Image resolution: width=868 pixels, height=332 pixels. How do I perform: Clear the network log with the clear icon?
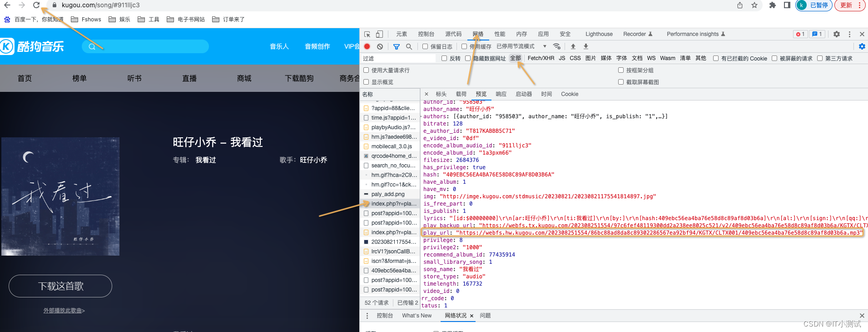tap(380, 46)
